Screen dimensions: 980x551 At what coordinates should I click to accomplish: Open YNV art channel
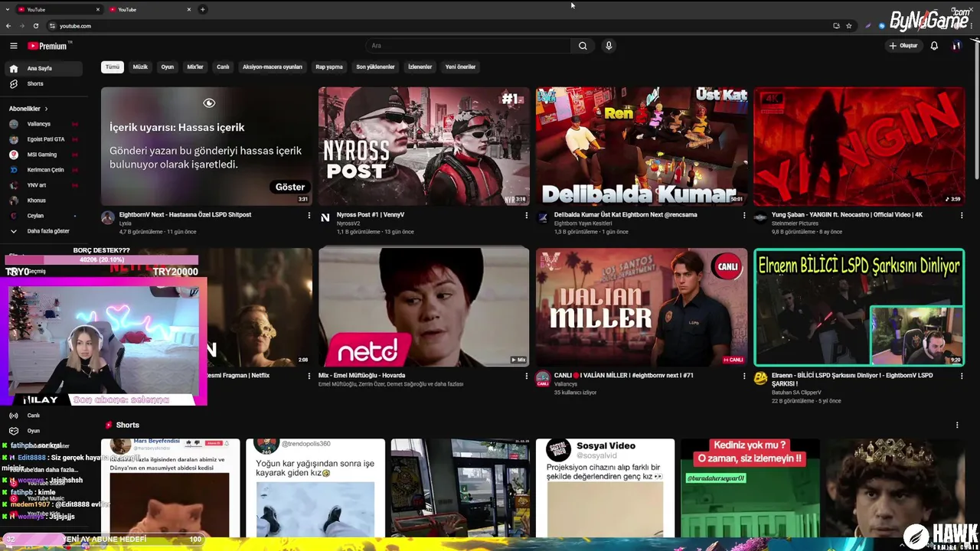click(43, 185)
